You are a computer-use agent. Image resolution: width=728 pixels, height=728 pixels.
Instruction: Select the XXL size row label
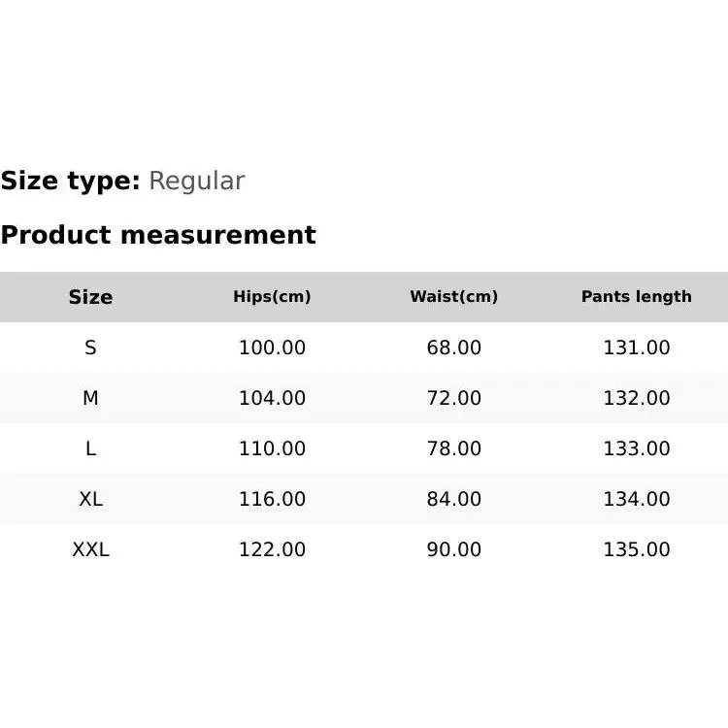point(90,549)
